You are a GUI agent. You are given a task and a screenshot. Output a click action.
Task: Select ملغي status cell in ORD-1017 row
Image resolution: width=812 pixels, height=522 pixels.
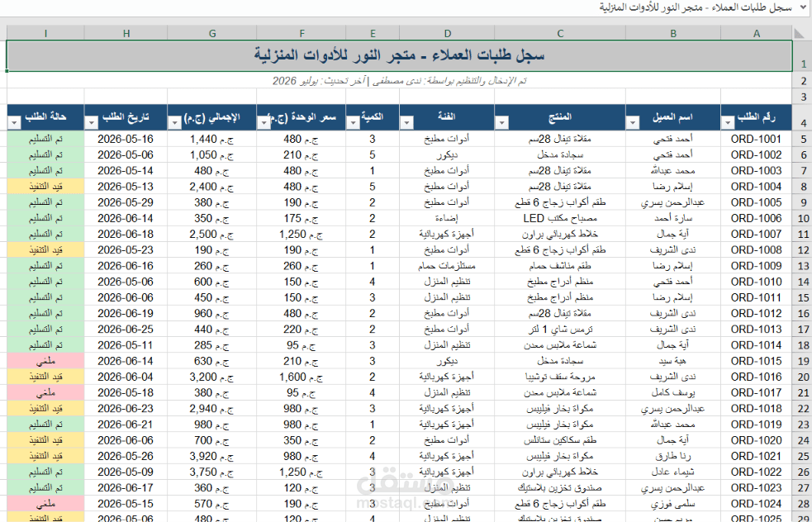pos(45,392)
